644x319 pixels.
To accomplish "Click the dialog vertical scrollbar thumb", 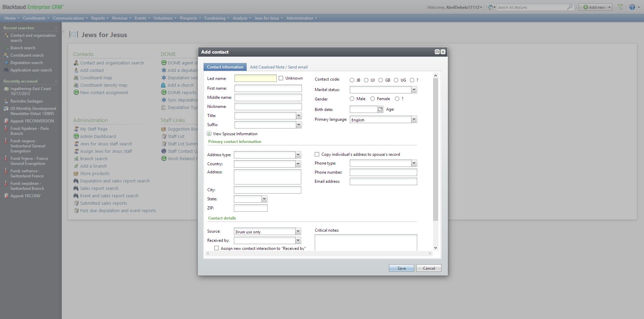I will (435, 150).
